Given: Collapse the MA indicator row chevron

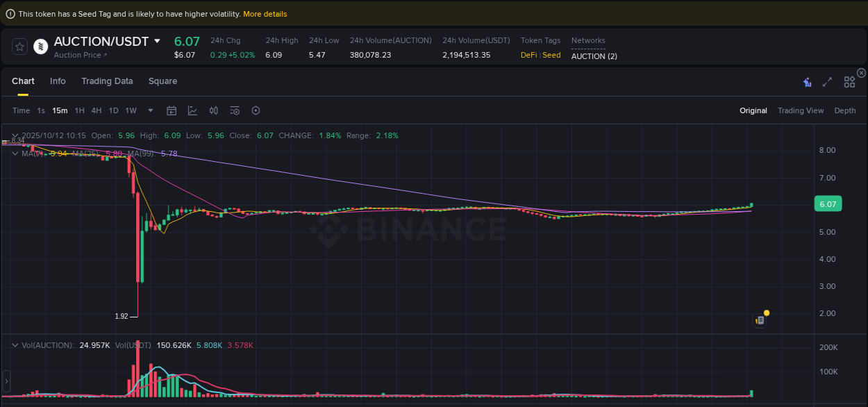Looking at the screenshot, I should tap(15, 153).
